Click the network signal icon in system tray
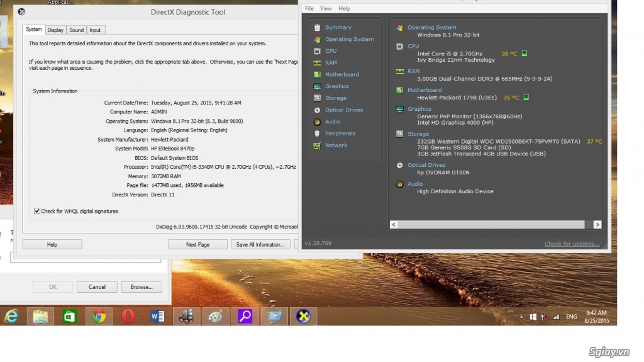644x362 pixels. (x=556, y=317)
